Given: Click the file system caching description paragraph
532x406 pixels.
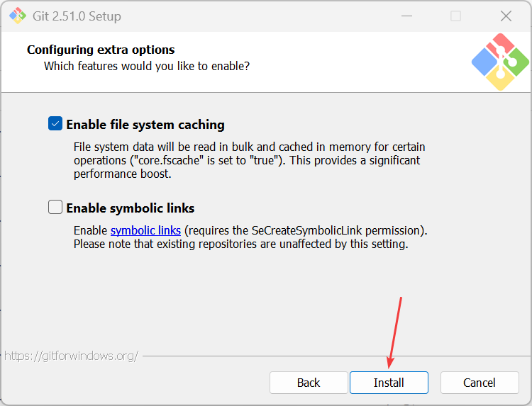Looking at the screenshot, I should point(248,160).
